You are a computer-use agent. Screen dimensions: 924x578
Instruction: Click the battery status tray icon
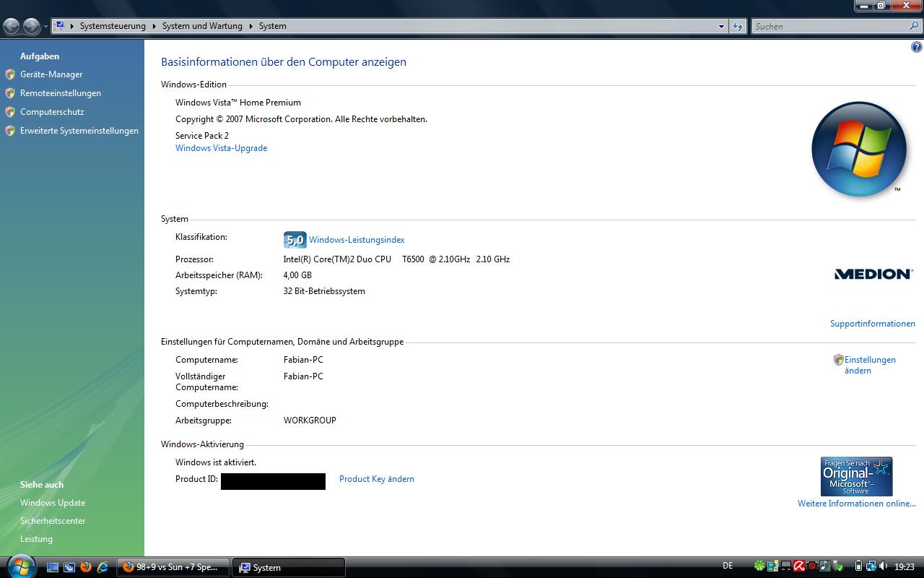click(858, 566)
